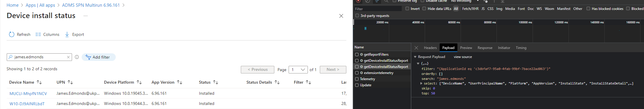Collapse the Request Payload section
644x109 pixels.
[x=415, y=57]
